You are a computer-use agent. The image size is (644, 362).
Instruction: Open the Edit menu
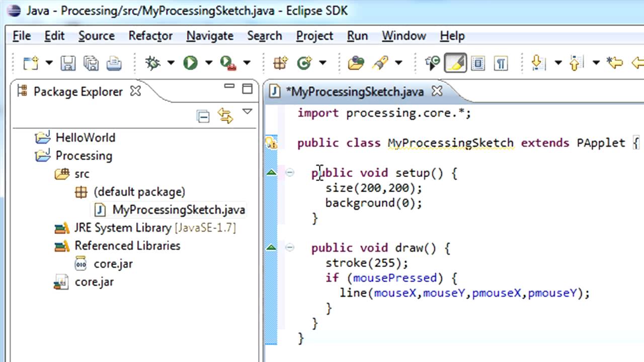tap(54, 36)
